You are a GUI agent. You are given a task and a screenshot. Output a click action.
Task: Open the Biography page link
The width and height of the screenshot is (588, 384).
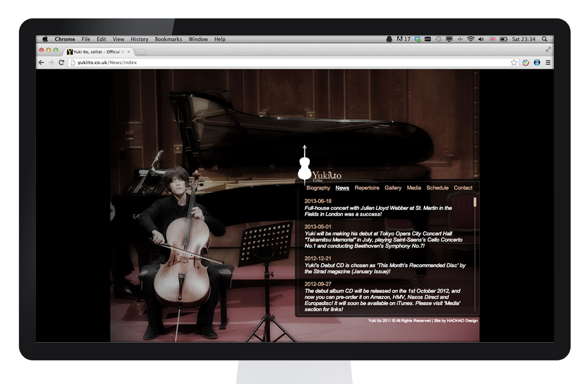tap(318, 188)
